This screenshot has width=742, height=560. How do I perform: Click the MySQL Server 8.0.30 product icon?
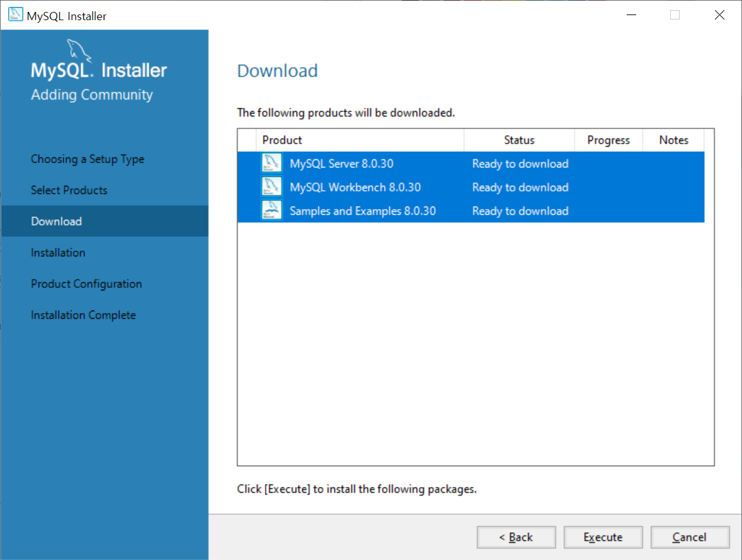point(271,163)
